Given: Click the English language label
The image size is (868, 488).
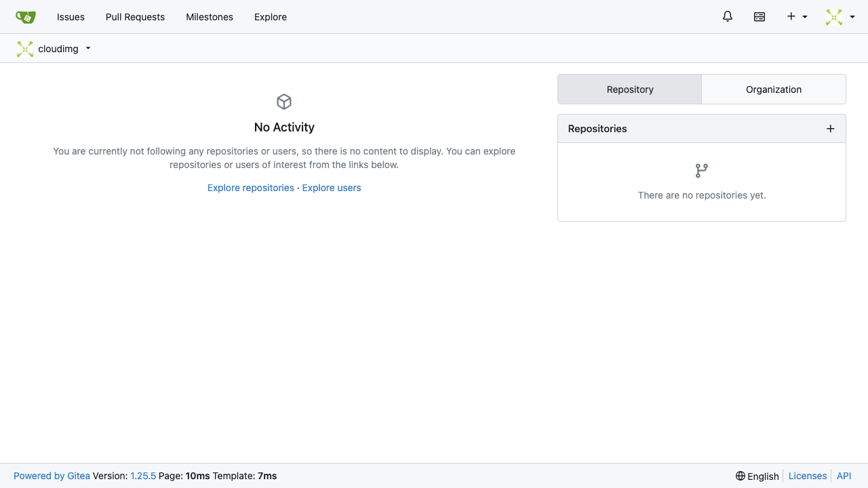Looking at the screenshot, I should click(763, 476).
